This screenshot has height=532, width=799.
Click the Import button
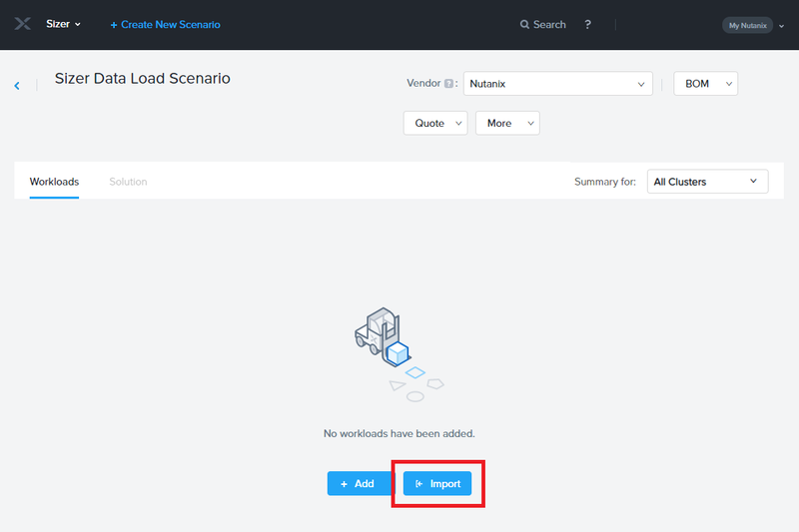point(437,483)
